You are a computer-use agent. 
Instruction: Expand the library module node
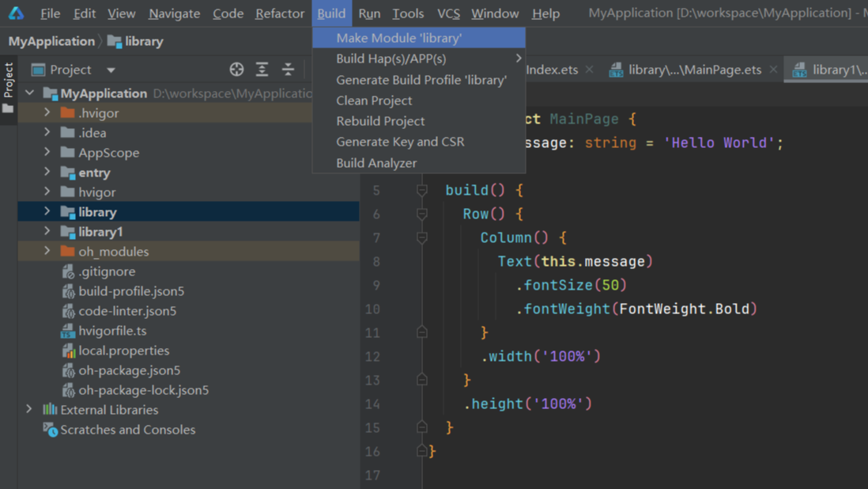47,211
